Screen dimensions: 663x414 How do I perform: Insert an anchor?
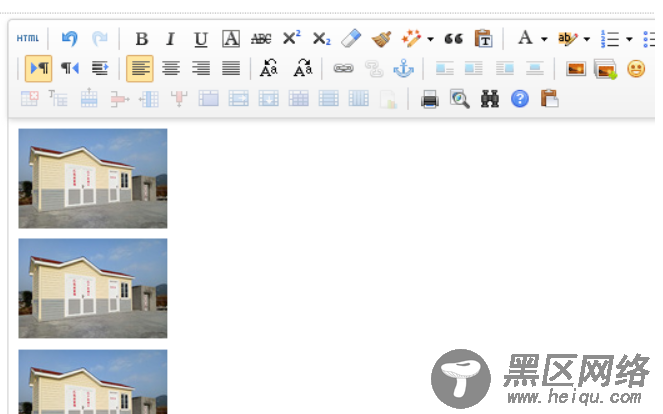(403, 68)
